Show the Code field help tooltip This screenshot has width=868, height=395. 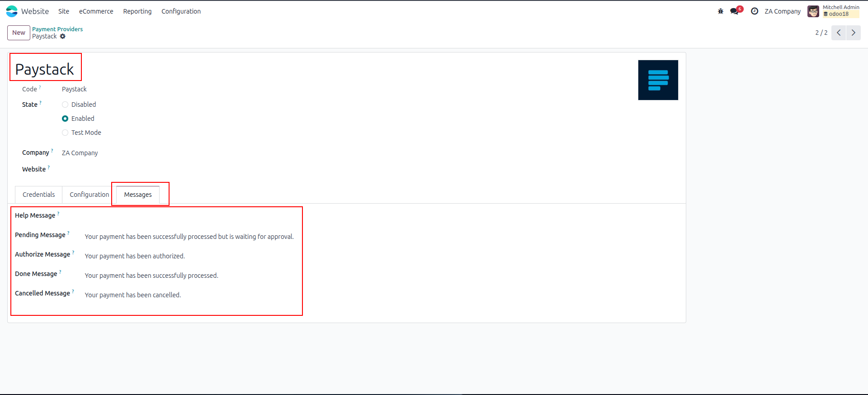(x=40, y=87)
